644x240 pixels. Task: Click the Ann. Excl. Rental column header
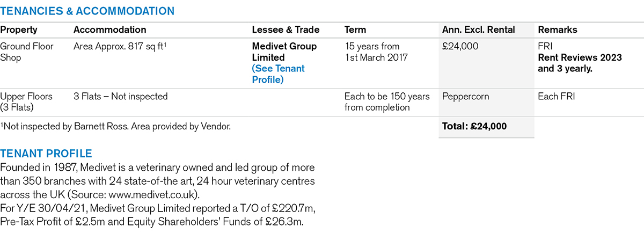478,30
